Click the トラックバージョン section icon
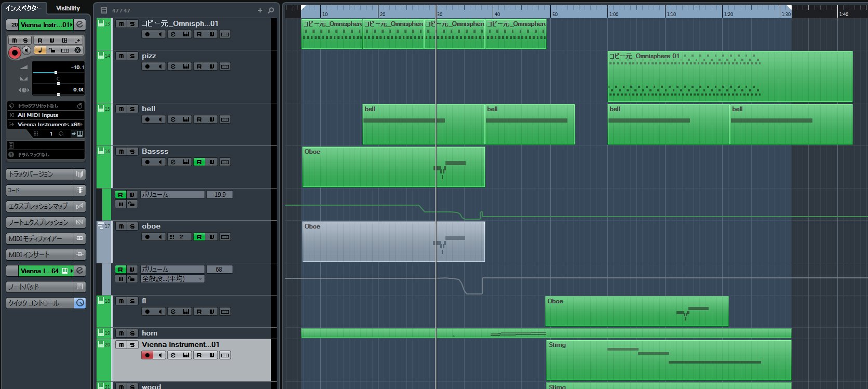The width and height of the screenshot is (868, 389). point(80,174)
